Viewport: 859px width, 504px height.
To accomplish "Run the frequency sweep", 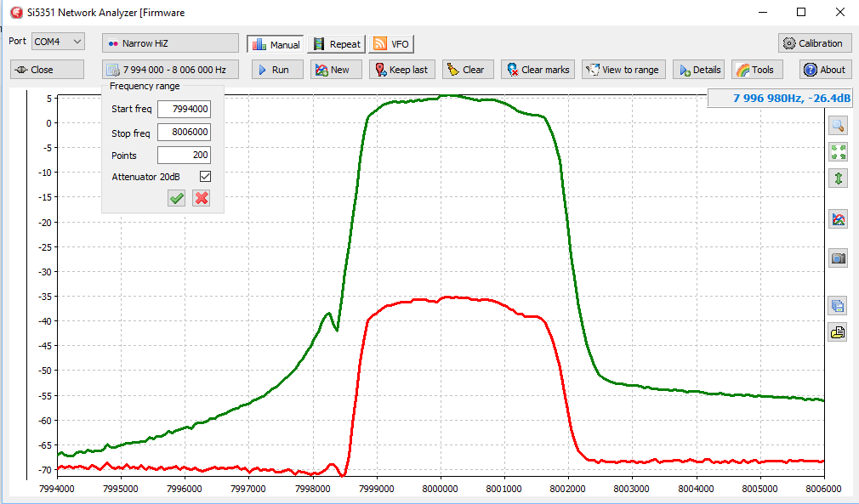I will (277, 70).
